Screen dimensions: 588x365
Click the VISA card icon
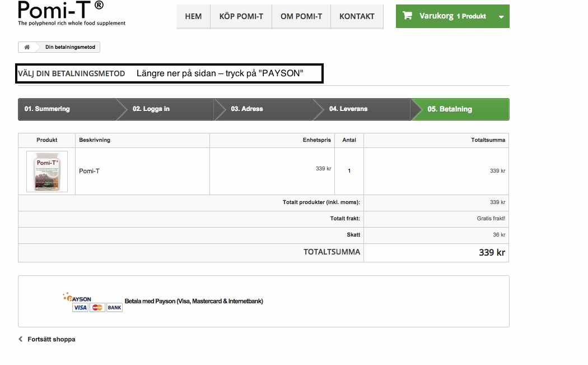tap(80, 308)
